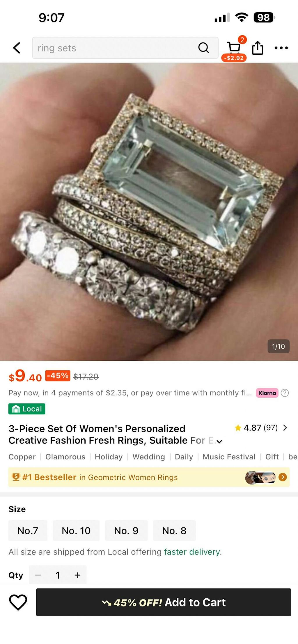298x644 pixels.
Task: Tap the Wedding tag
Action: pos(149,457)
